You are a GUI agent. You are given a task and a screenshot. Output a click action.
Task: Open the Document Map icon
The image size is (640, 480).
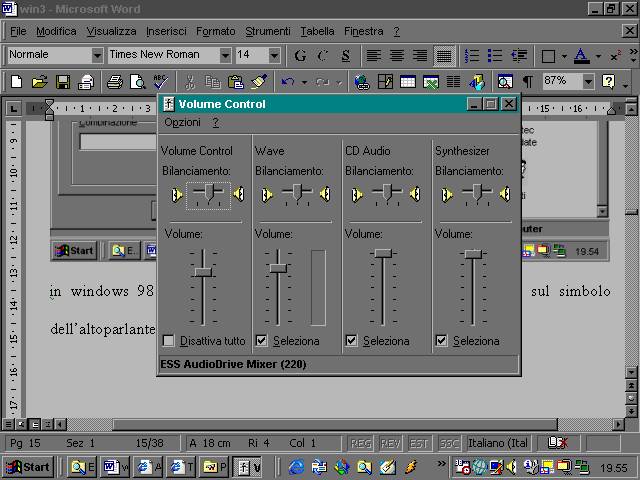[505, 82]
